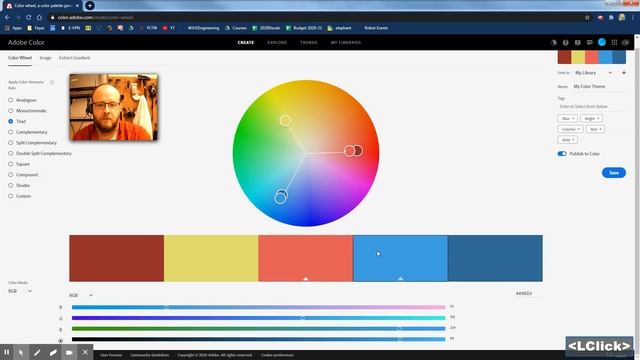The height and width of the screenshot is (360, 640).
Task: Select the Shades harmony rule
Action: [x=19, y=185]
